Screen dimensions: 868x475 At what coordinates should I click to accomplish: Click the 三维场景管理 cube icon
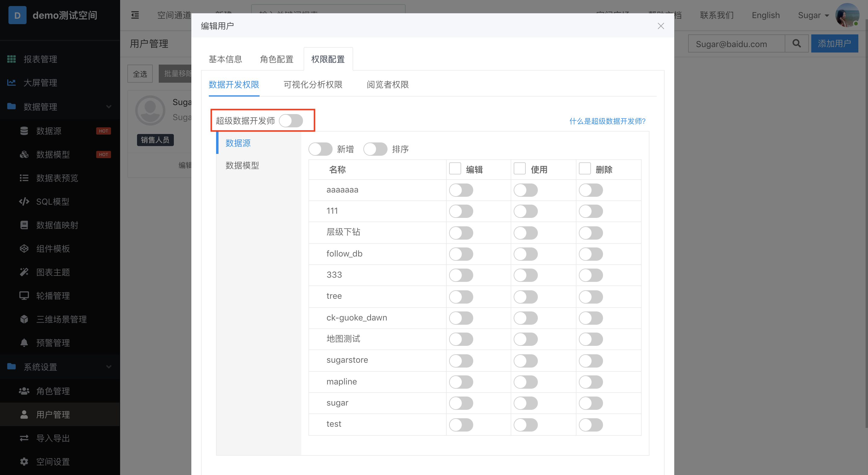pyautogui.click(x=24, y=319)
